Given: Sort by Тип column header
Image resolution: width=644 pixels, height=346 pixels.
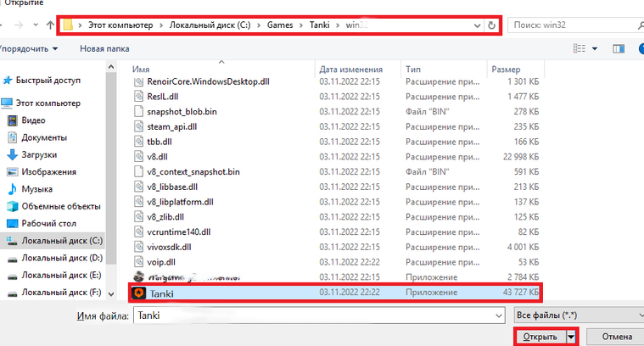Looking at the screenshot, I should 413,70.
